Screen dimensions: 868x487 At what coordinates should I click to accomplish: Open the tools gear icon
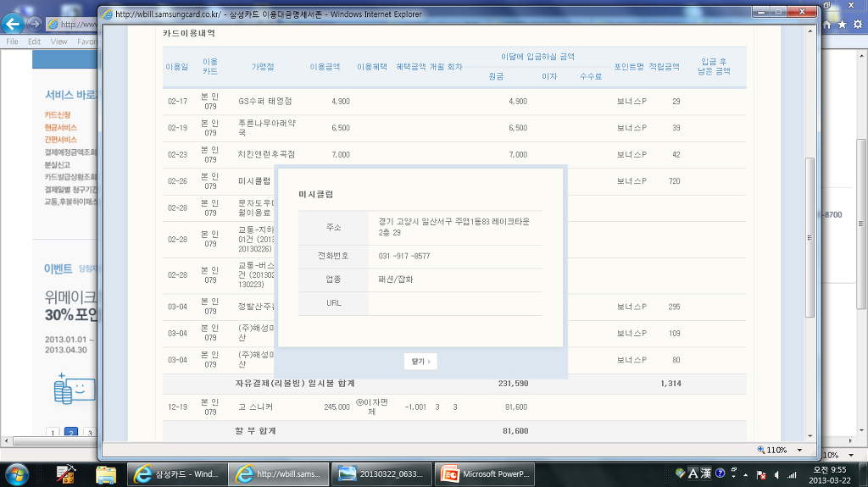click(858, 25)
